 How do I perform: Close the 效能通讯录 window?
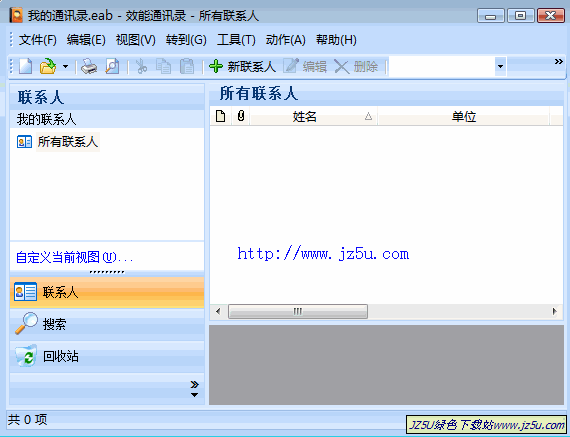550,16
